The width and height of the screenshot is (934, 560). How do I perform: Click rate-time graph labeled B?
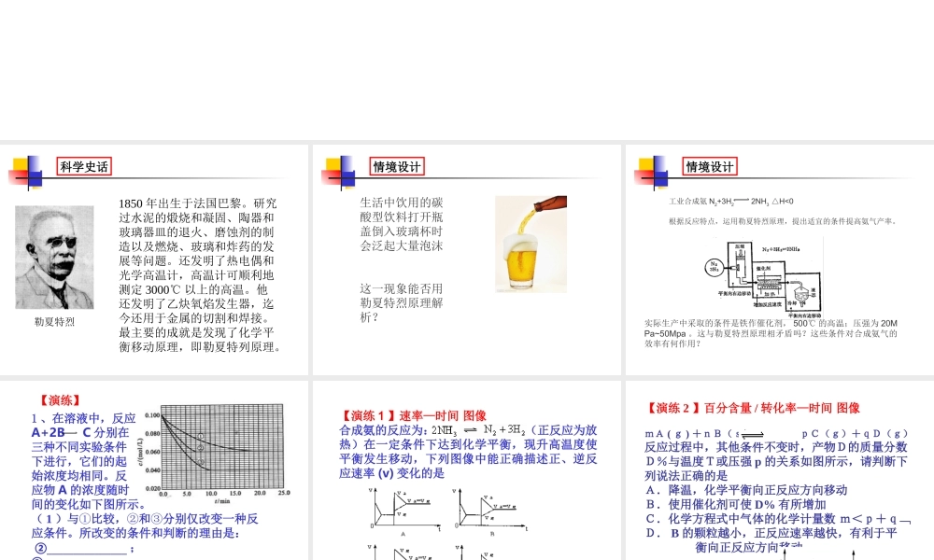click(x=491, y=511)
